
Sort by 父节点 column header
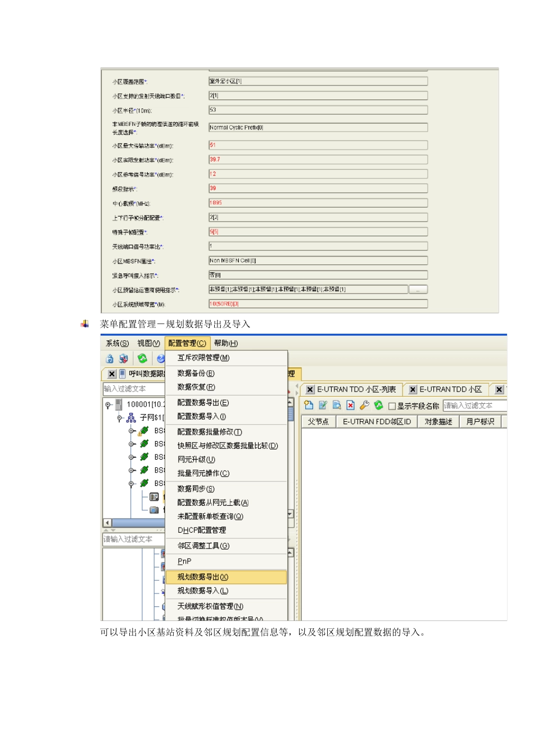[x=318, y=421]
